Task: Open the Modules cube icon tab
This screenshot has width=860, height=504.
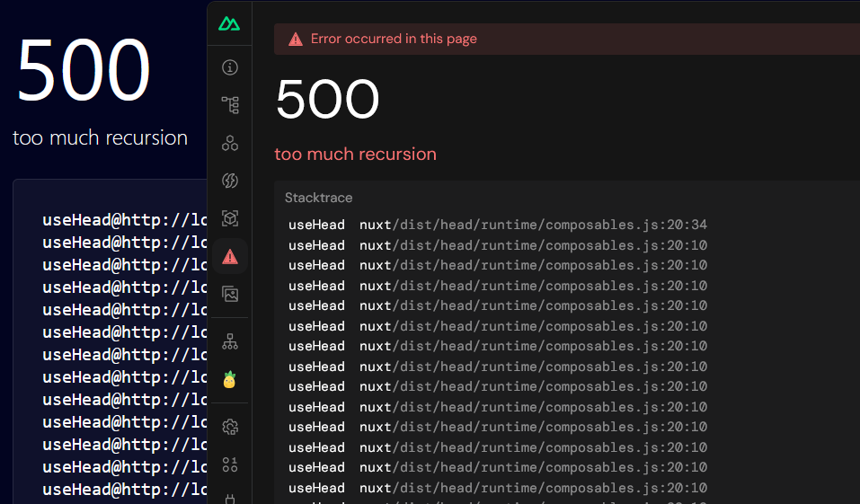Action: 230,218
